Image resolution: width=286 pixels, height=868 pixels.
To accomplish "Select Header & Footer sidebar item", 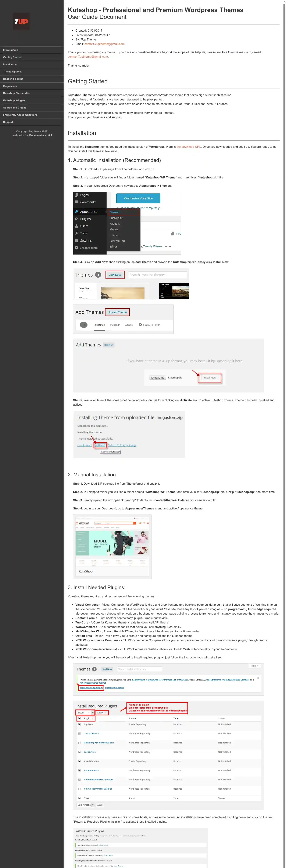I will pos(32,79).
